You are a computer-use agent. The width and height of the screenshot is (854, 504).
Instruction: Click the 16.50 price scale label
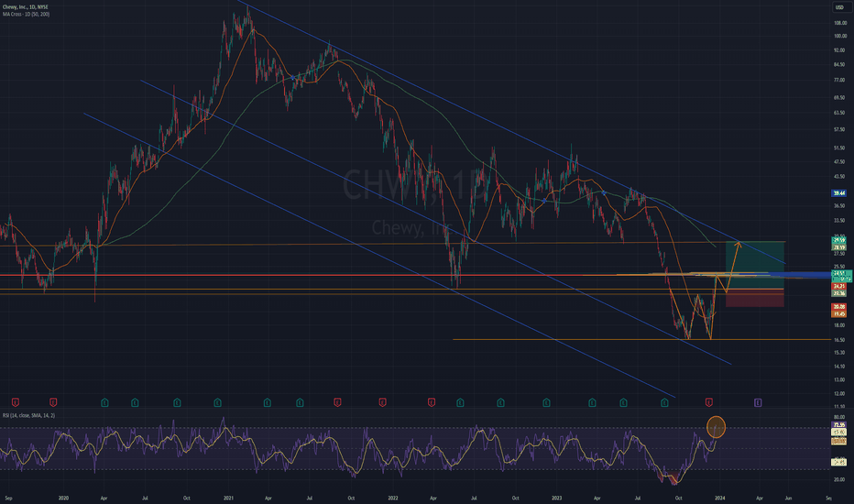click(840, 339)
